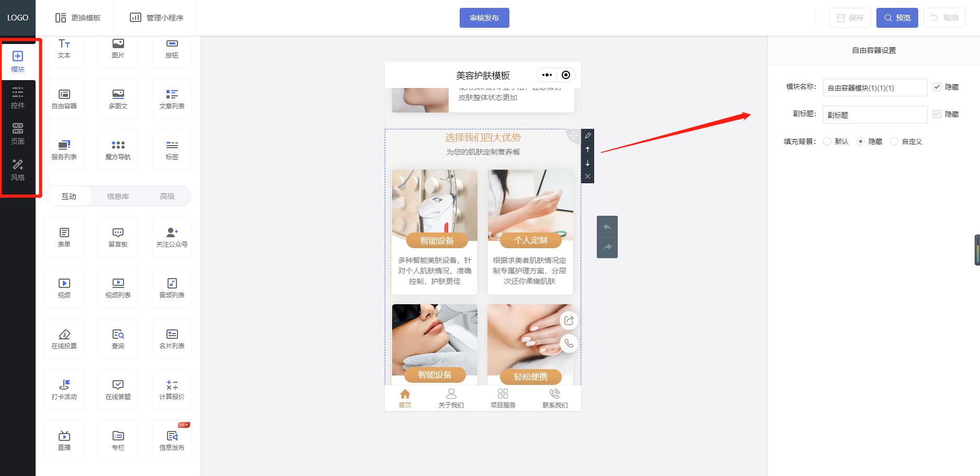Viewport: 980px width, 476px height.
Task: Open 更换模板 in top bar
Action: 78,18
